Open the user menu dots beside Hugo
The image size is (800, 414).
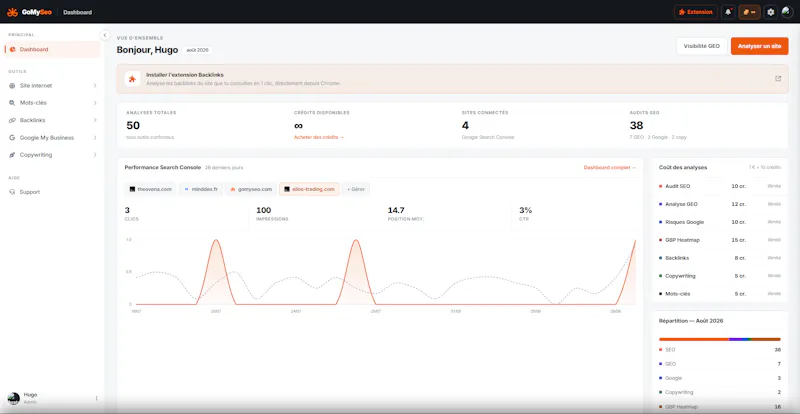pyautogui.click(x=96, y=398)
